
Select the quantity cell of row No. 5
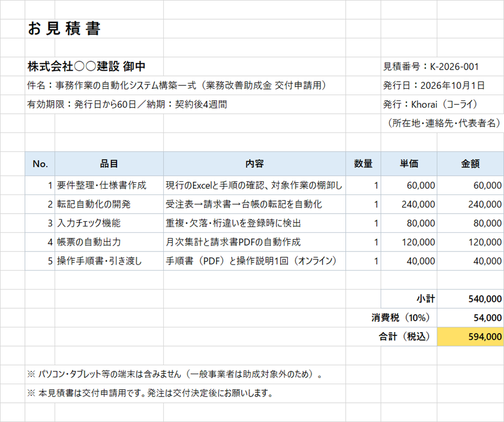point(363,261)
